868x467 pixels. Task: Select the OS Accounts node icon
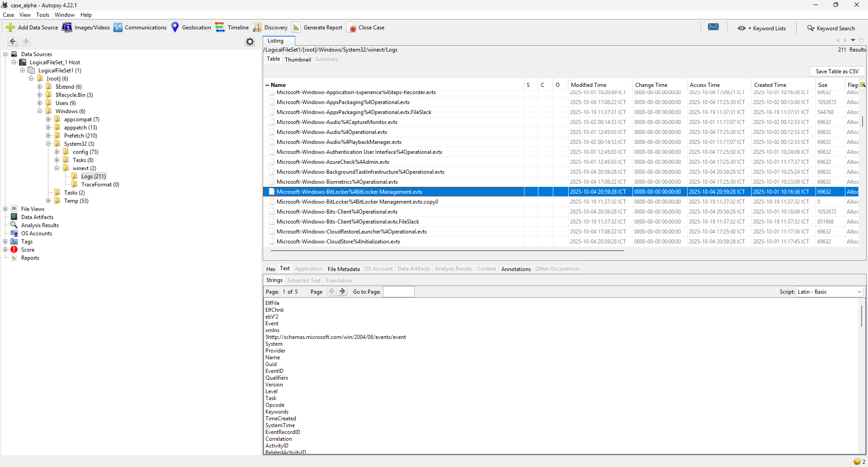pos(14,233)
